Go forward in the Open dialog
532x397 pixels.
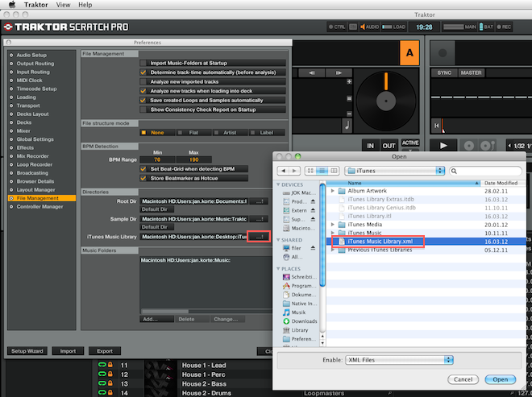click(x=294, y=171)
